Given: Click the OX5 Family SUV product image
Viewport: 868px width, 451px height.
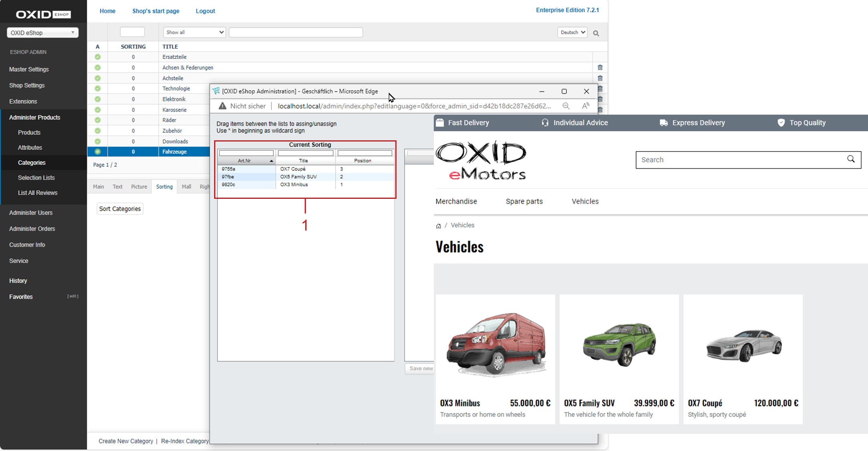Looking at the screenshot, I should point(619,345).
